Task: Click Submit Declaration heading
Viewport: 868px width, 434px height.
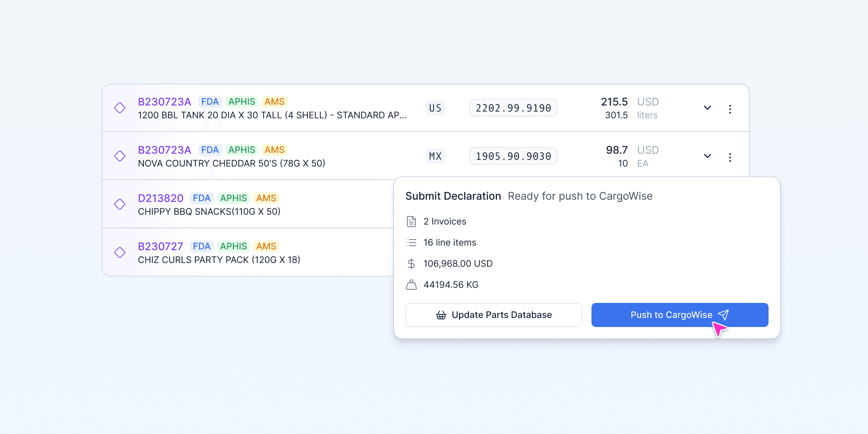Action: 453,196
